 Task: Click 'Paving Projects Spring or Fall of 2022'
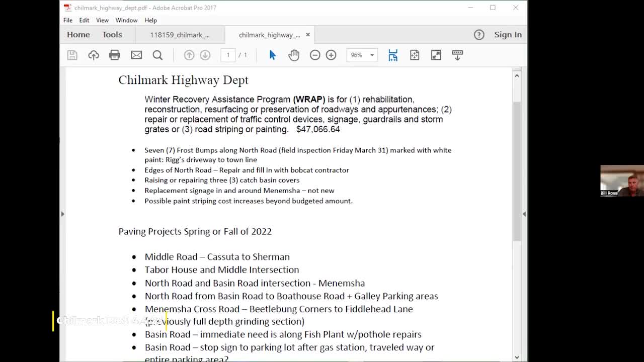(195, 231)
